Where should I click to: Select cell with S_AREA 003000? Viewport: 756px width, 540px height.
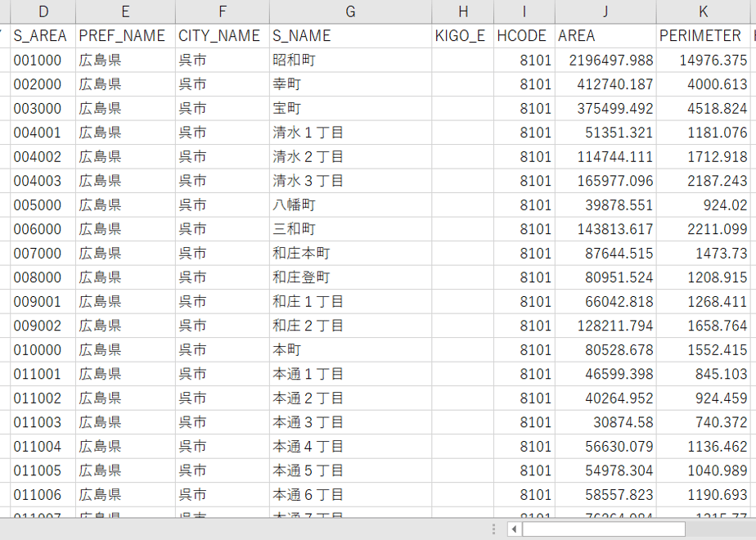click(x=43, y=109)
